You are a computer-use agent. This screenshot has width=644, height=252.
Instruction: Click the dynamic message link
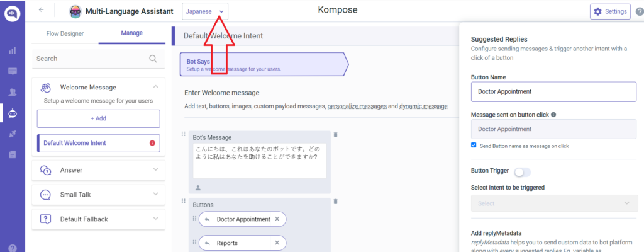(x=423, y=106)
